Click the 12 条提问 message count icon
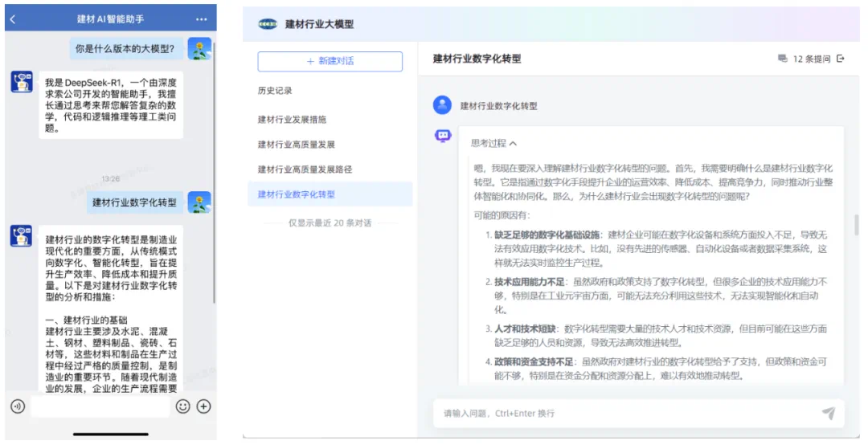Screen dimensions: 868x445 click(783, 59)
